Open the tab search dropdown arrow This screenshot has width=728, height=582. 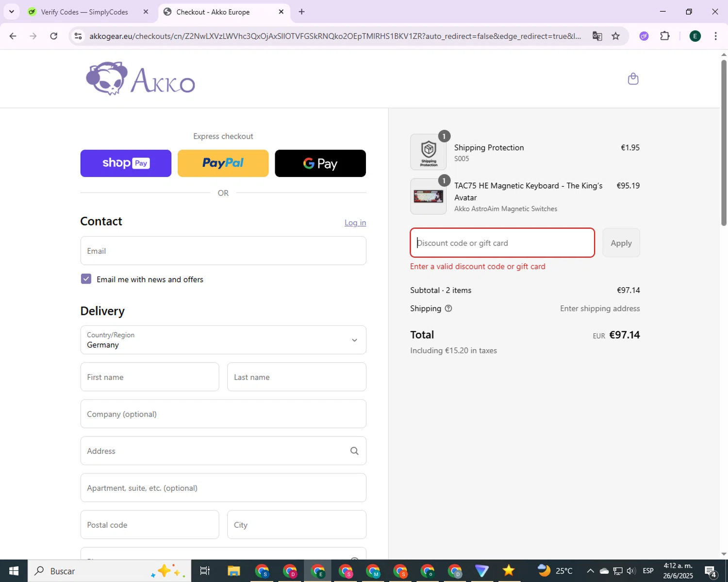click(12, 12)
